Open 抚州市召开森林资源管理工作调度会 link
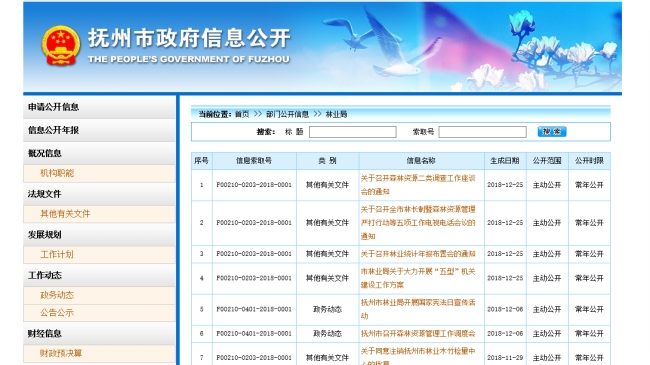The height and width of the screenshot is (365, 650). 418,333
